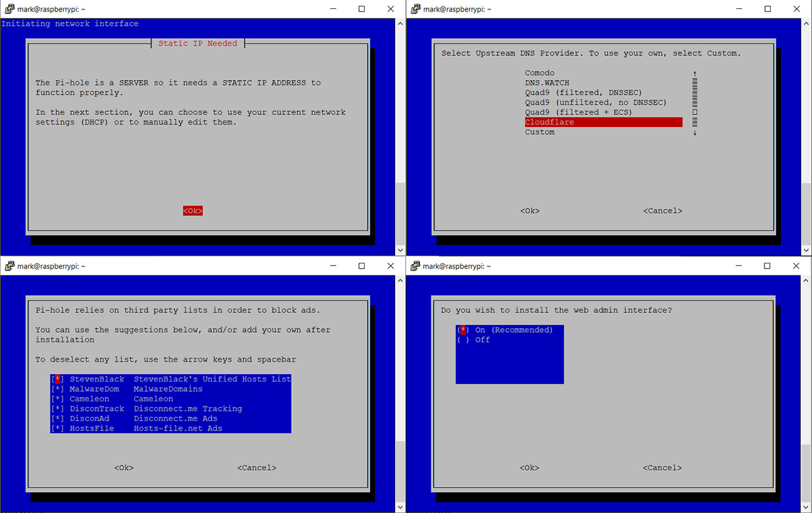
Task: Toggle HostsFile list checkbox
Action: click(57, 429)
